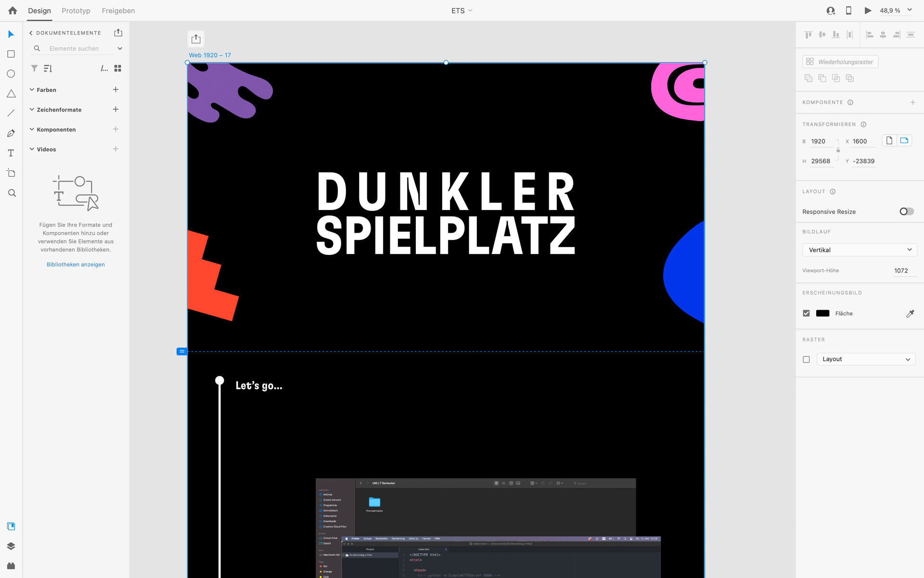
Task: Collapse the Zeichenformate section
Action: point(32,109)
